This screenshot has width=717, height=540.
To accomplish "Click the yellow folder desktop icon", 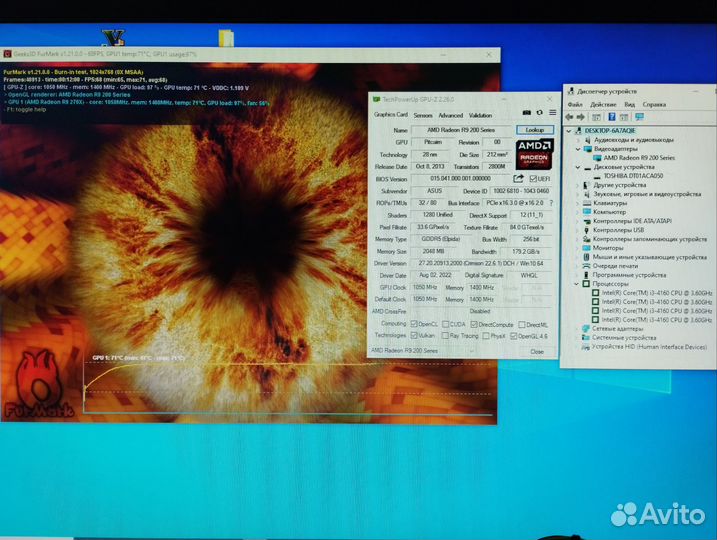I will pos(226,37).
